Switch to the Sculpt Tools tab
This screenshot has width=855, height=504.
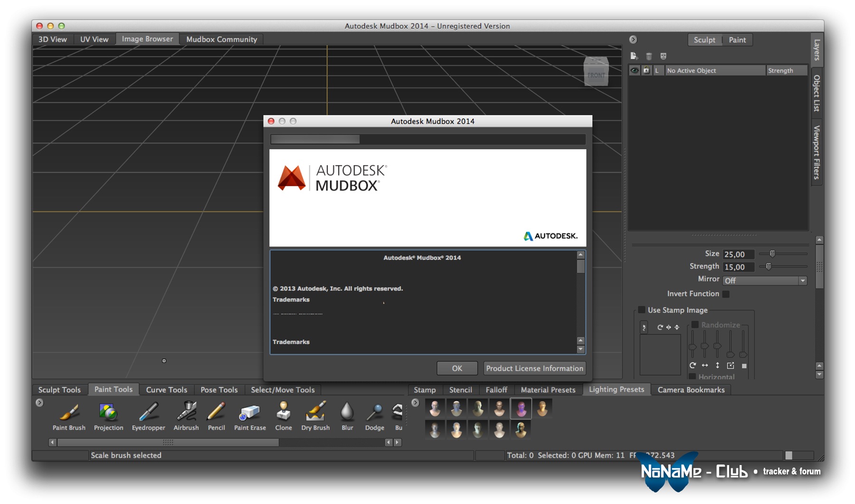59,390
